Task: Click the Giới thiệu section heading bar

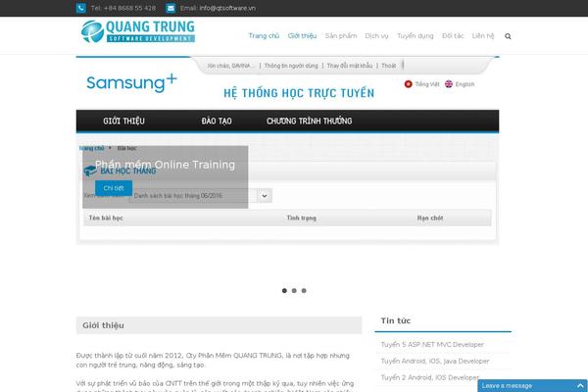Action: click(x=219, y=325)
